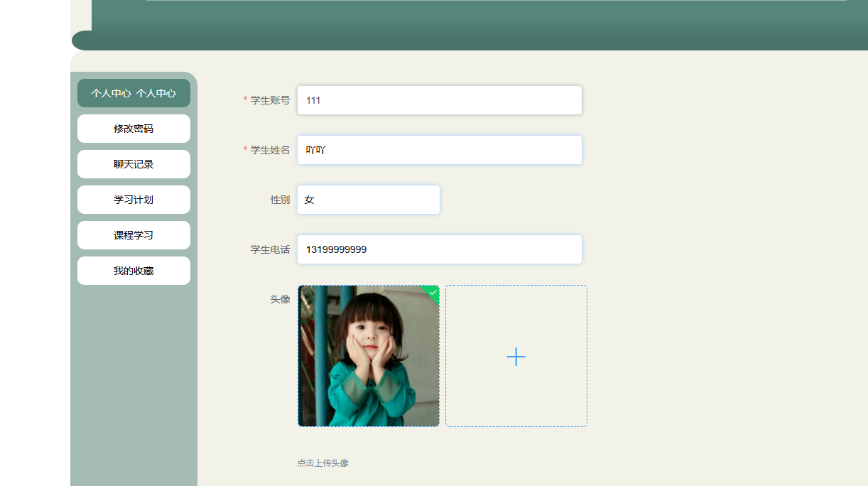
Task: Click the 点击上传头像 hint text
Action: pyautogui.click(x=322, y=463)
